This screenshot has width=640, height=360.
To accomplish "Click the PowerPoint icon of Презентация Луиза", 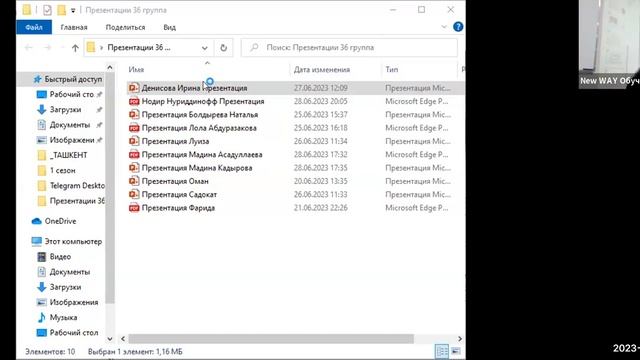I will (x=133, y=141).
